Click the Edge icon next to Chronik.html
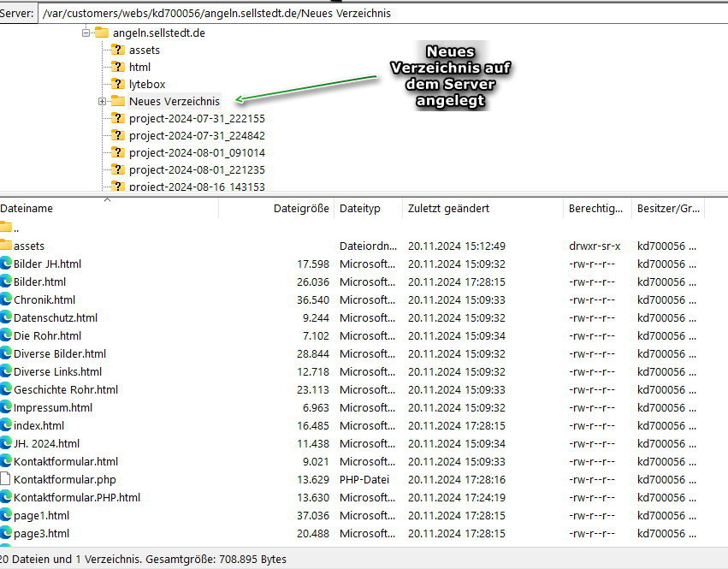Image resolution: width=728 pixels, height=569 pixels. (6, 299)
